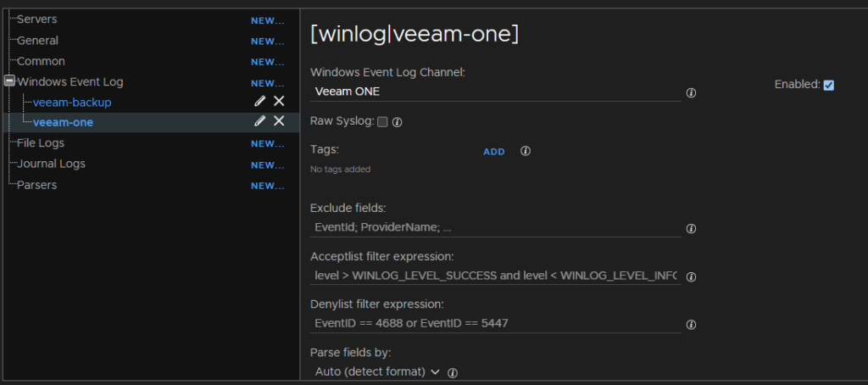
Task: Show info for Denylist filter expression
Action: click(691, 325)
